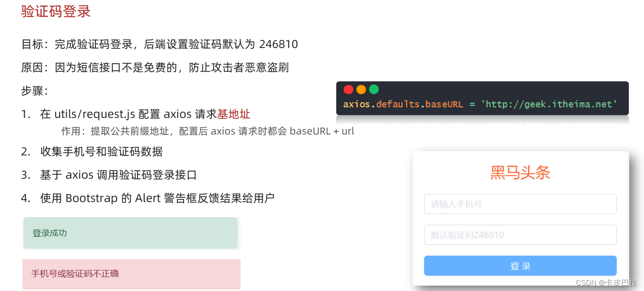
Task: Click the red 基地址 highlighted text
Action: point(234,114)
